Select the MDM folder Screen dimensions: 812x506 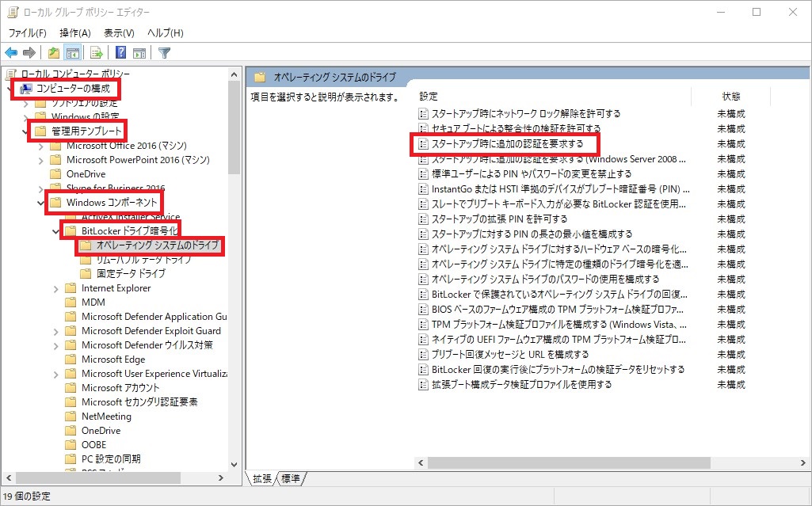point(93,302)
